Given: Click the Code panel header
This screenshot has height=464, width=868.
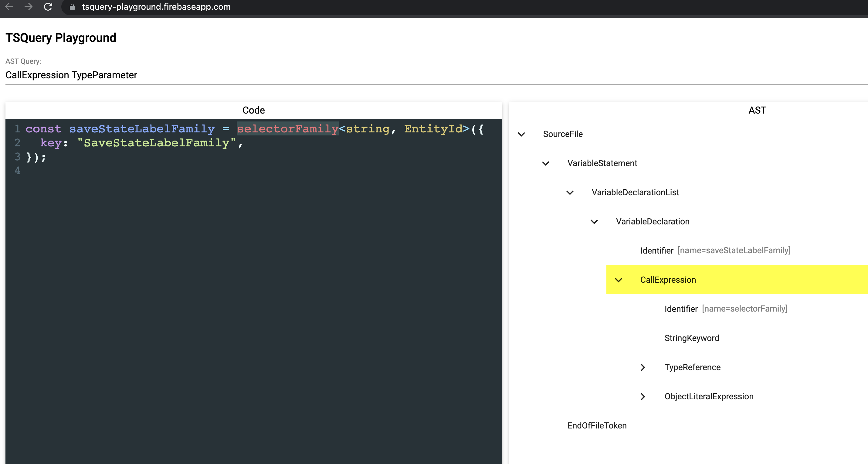Looking at the screenshot, I should coord(253,110).
